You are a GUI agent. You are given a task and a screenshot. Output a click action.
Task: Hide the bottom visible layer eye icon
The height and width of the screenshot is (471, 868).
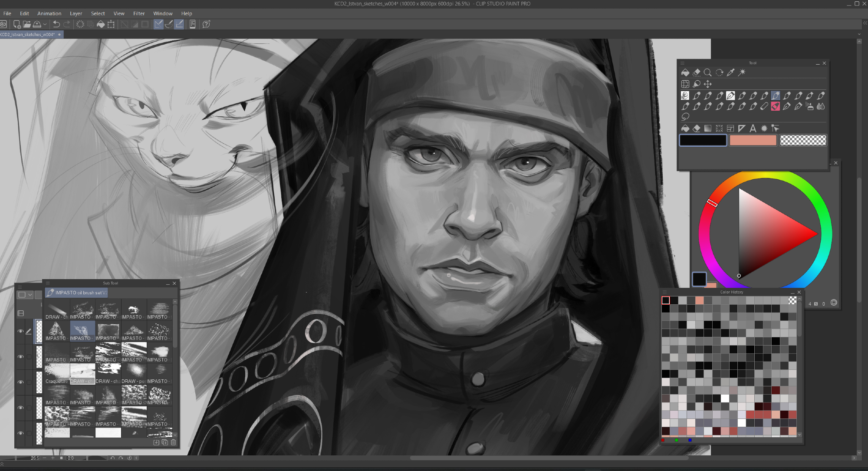[20, 433]
